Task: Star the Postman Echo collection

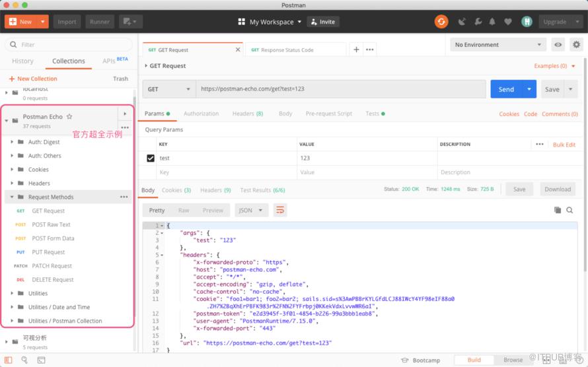Action: pyautogui.click(x=69, y=116)
